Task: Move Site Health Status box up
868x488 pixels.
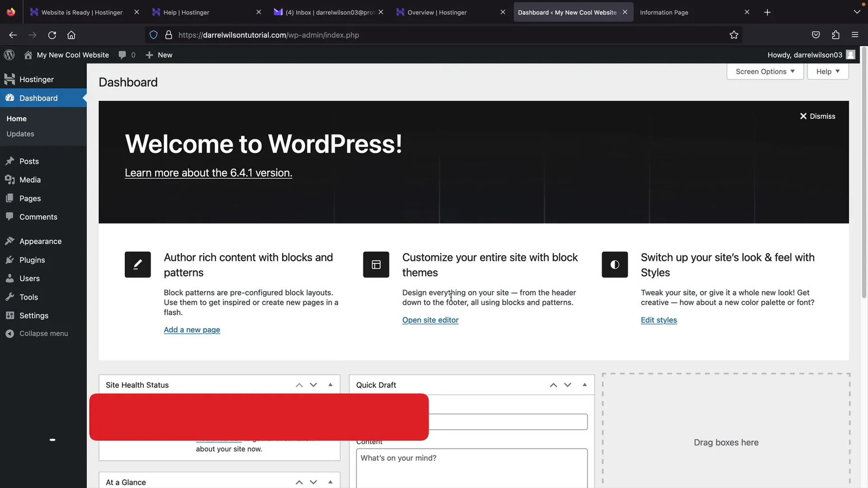Action: 299,385
